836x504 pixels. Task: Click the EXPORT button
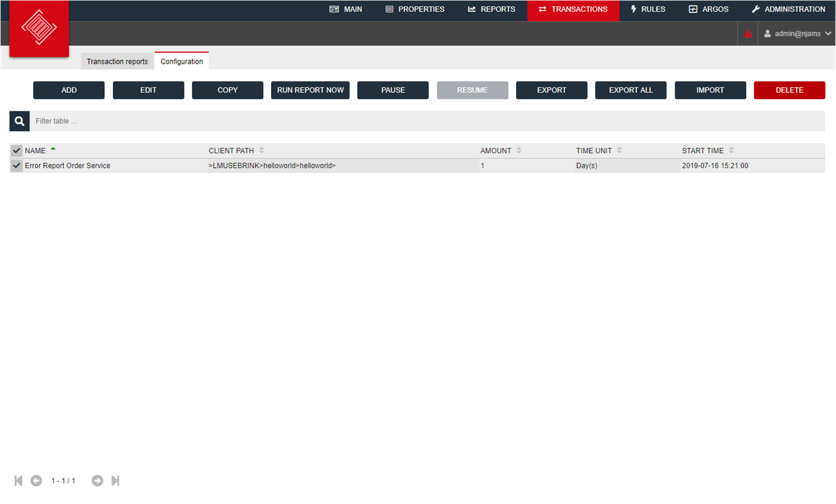tap(552, 90)
